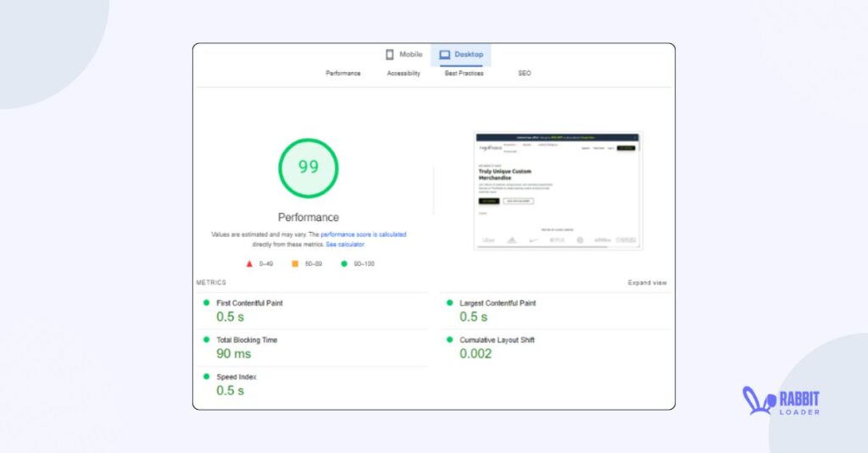
Task: Open the performance score is calculated link
Action: (x=363, y=235)
